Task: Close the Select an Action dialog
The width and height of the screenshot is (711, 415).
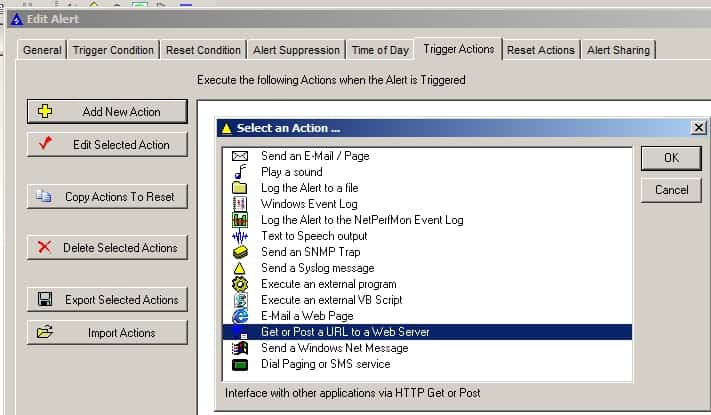Action: click(x=699, y=128)
